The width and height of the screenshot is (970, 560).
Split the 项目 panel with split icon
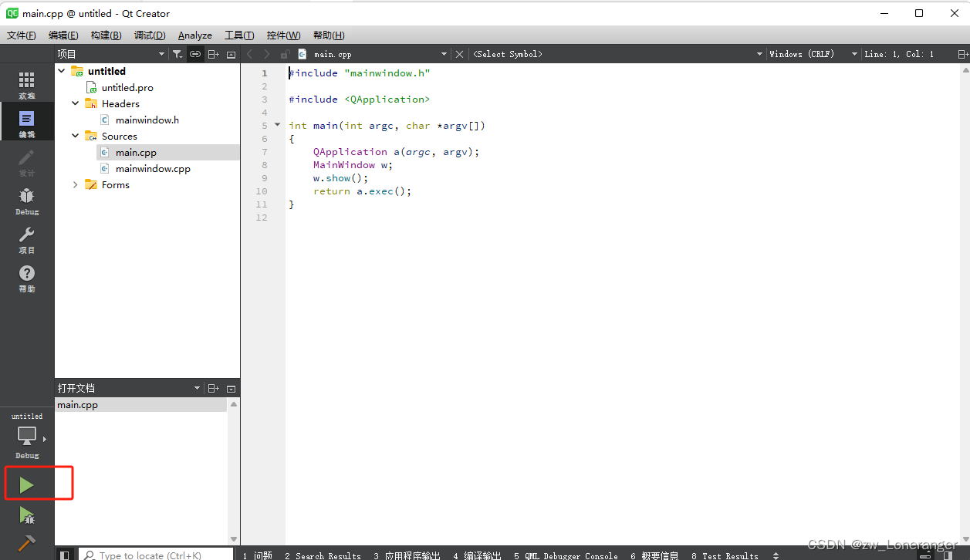tap(214, 54)
